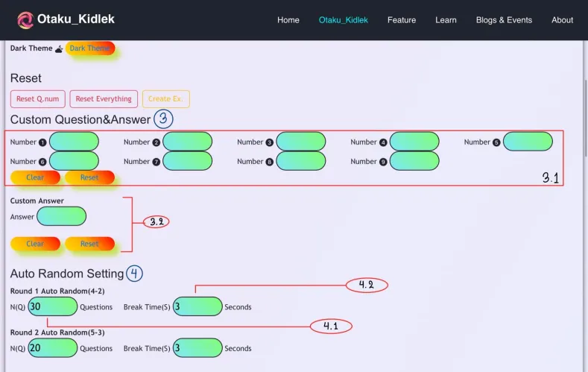Click the Number 5 input box
The image size is (588, 372).
528,142
